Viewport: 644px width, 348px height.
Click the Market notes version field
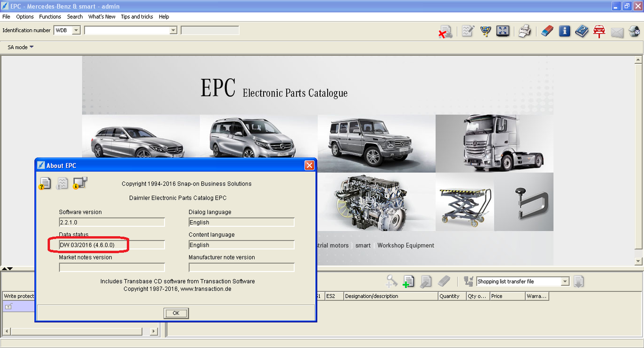[x=112, y=268]
